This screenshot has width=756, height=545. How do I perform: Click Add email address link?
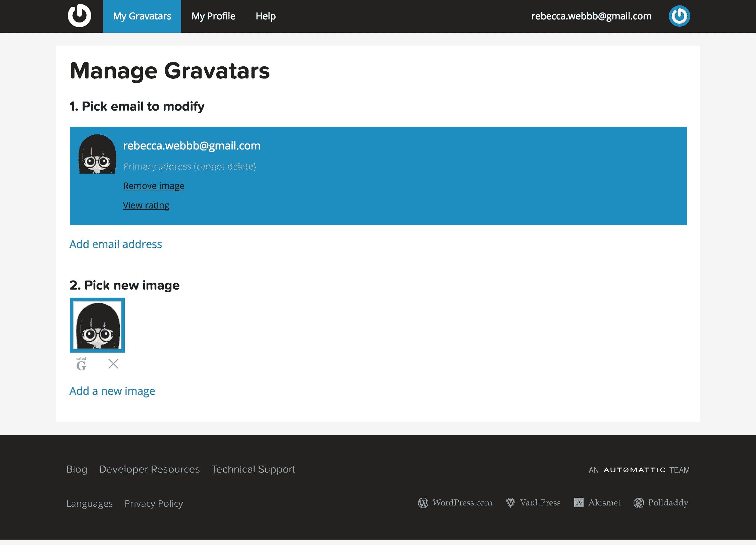(116, 243)
